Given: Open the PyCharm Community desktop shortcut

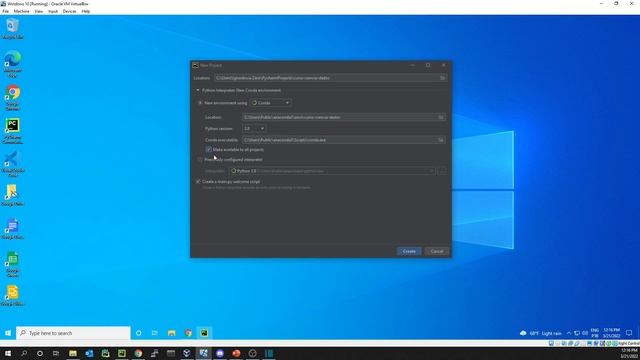Looking at the screenshot, I should coord(13,131).
